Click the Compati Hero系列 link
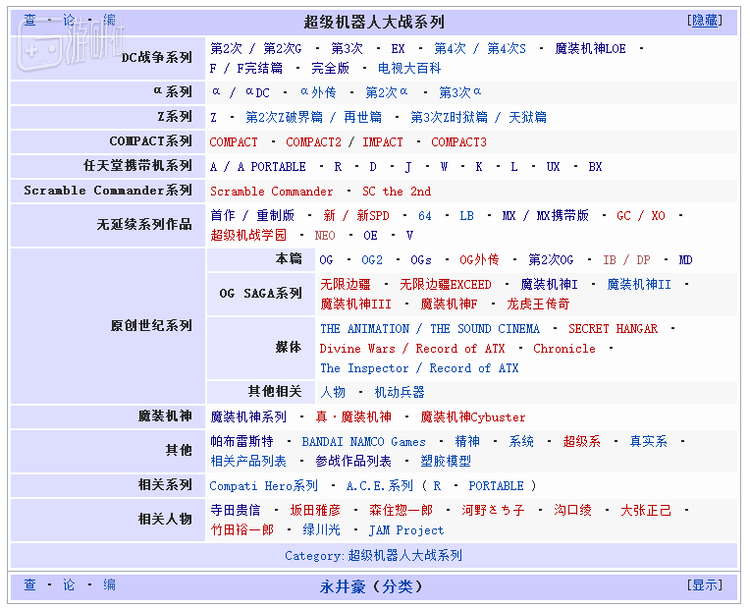Image resolution: width=750 pixels, height=610 pixels. coord(263,486)
